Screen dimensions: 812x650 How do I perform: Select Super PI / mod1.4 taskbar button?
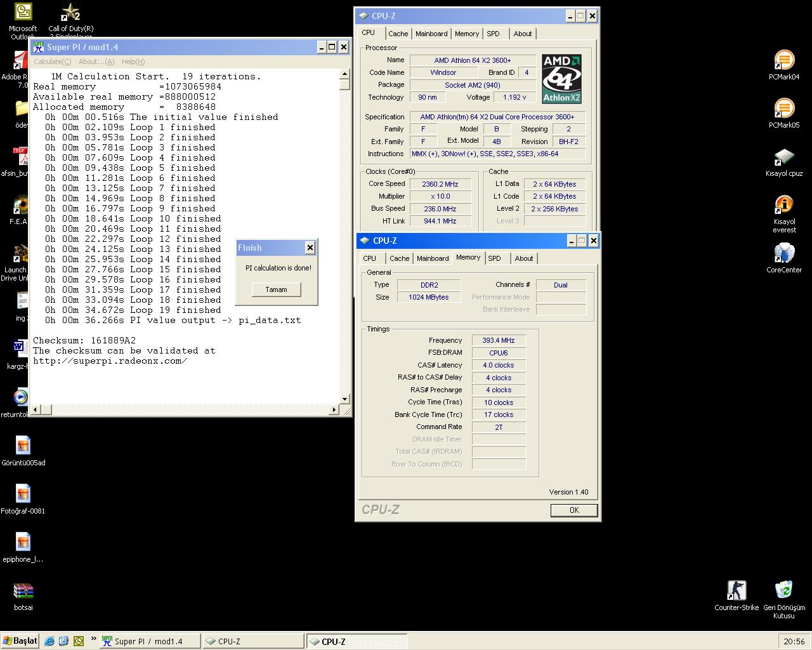[150, 641]
